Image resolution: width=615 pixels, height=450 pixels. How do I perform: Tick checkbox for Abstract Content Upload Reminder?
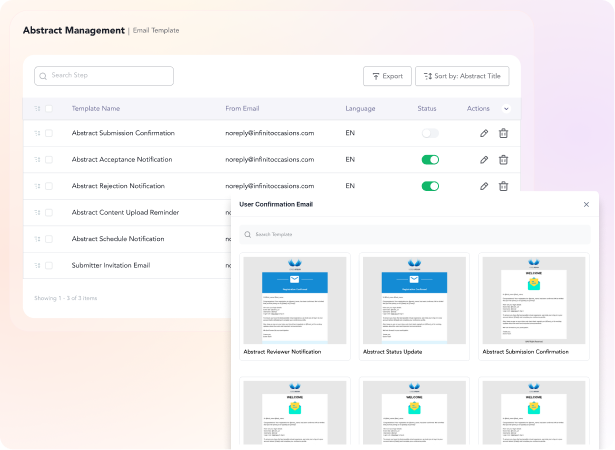(x=49, y=213)
